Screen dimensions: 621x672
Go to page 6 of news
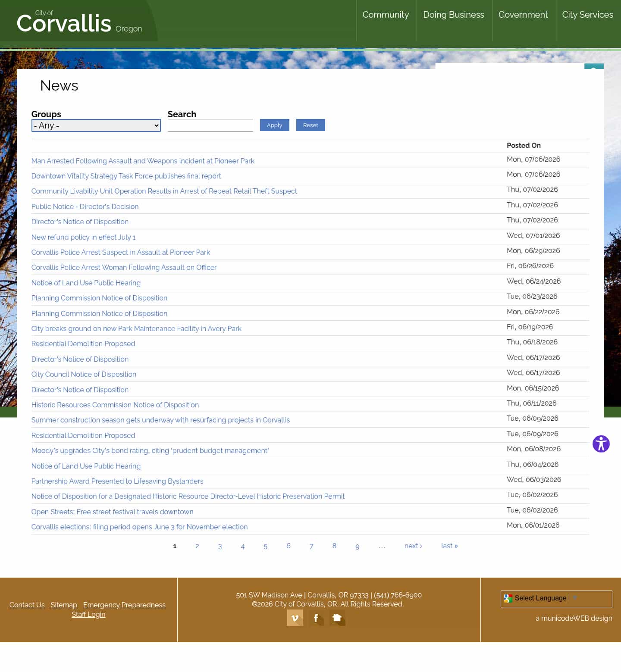coord(289,546)
